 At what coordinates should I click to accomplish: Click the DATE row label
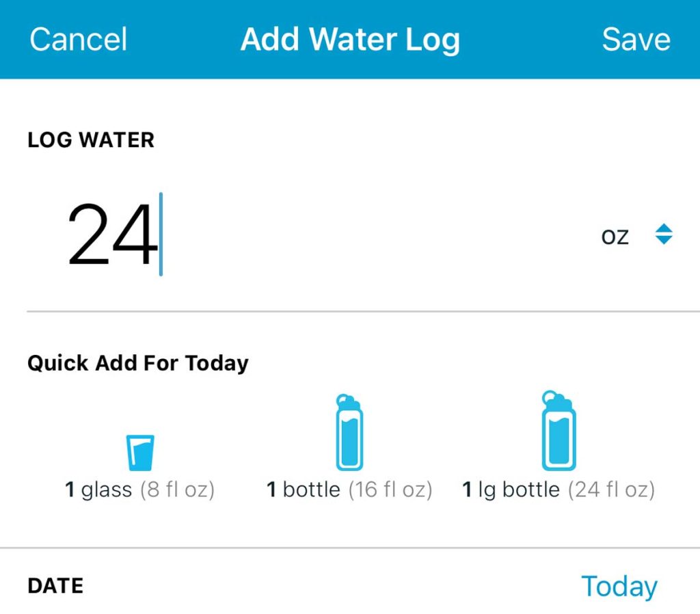coord(55,586)
